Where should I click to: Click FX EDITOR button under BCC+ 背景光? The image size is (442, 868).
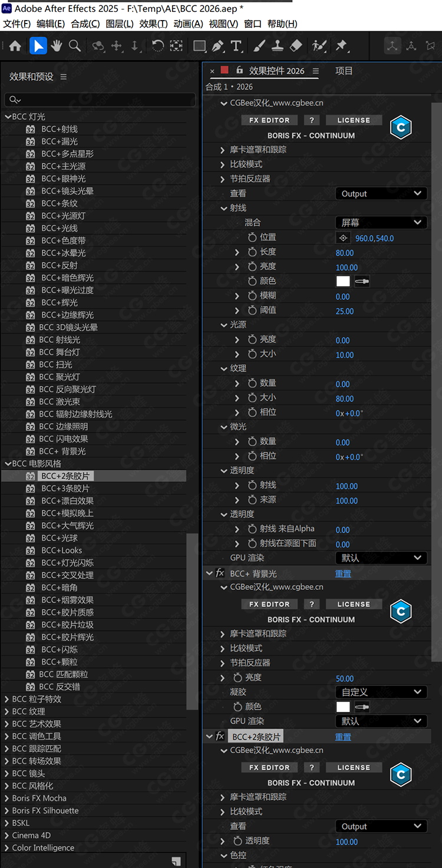[269, 604]
